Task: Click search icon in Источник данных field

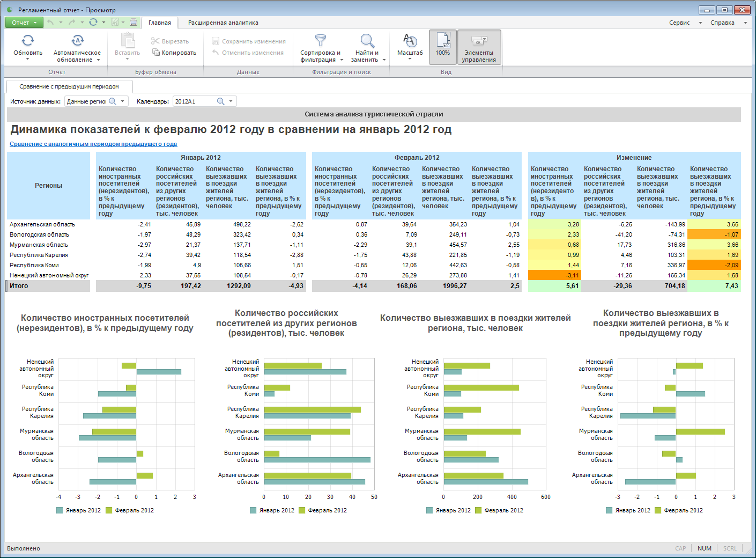Action: tap(113, 101)
